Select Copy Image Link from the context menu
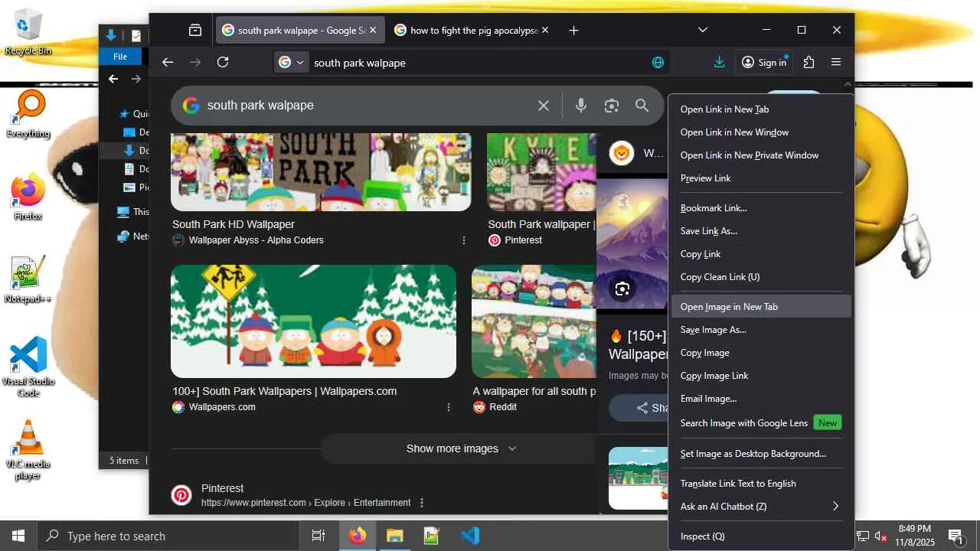980x551 pixels. 760,376
